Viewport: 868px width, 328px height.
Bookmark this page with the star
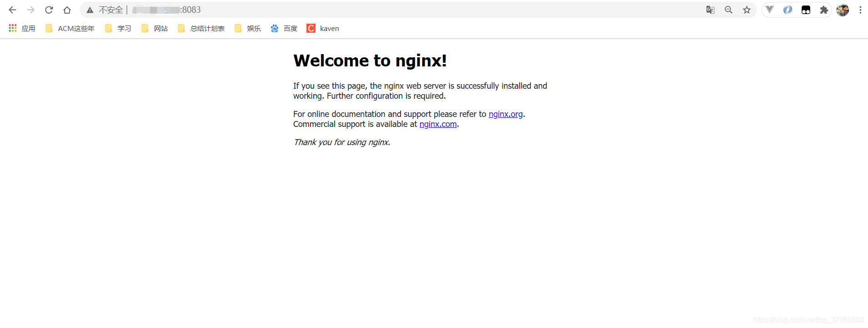click(747, 10)
